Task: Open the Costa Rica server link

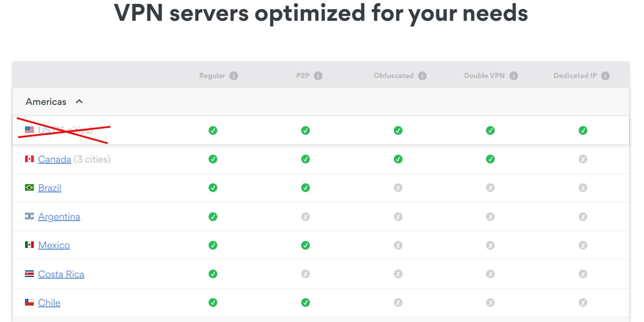Action: pyautogui.click(x=61, y=274)
